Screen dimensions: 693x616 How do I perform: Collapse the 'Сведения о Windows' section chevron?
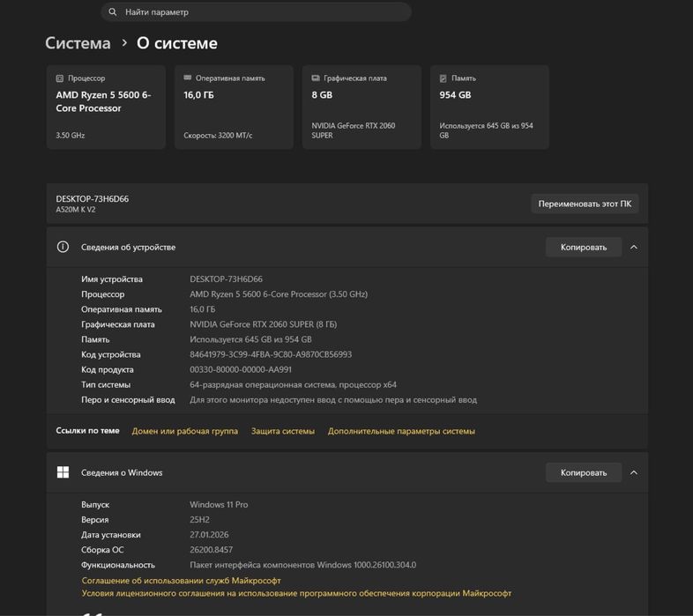[x=634, y=472]
